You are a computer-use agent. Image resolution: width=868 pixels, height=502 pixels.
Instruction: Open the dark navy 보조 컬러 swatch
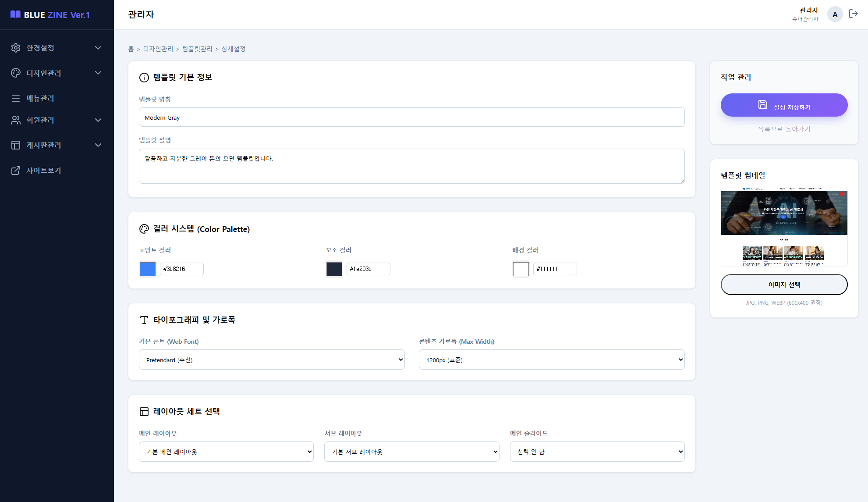[x=334, y=269]
